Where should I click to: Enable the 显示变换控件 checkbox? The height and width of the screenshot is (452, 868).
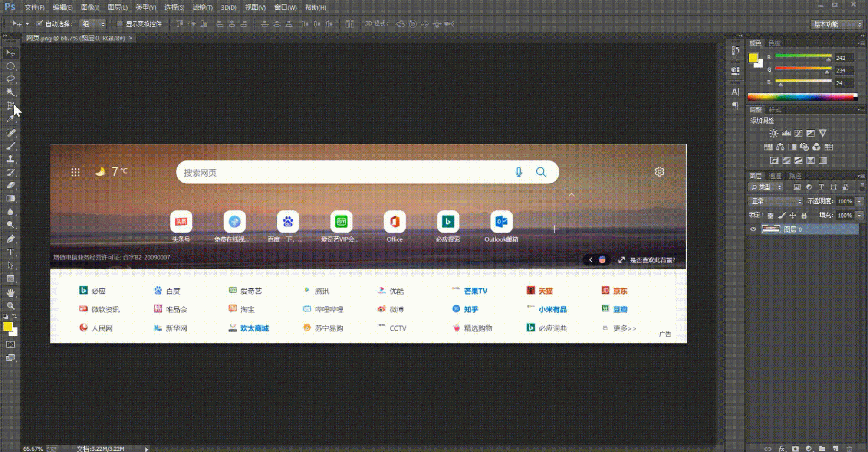coord(120,23)
